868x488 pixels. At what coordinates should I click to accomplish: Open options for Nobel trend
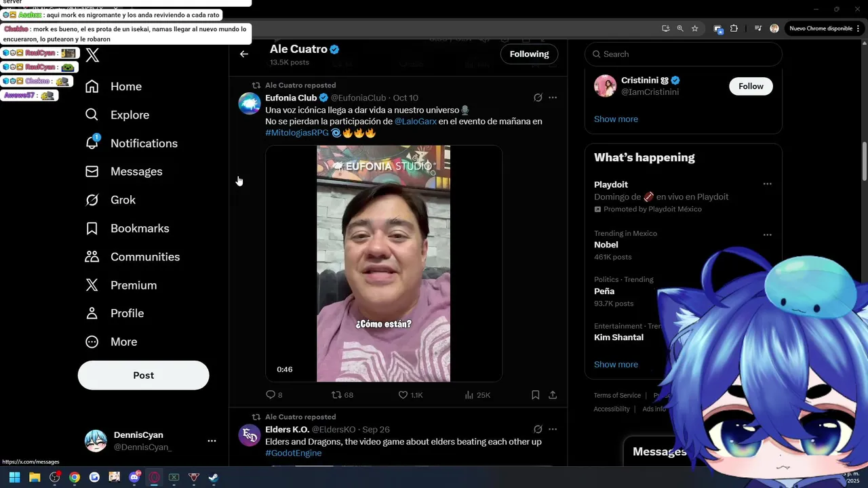click(x=767, y=235)
